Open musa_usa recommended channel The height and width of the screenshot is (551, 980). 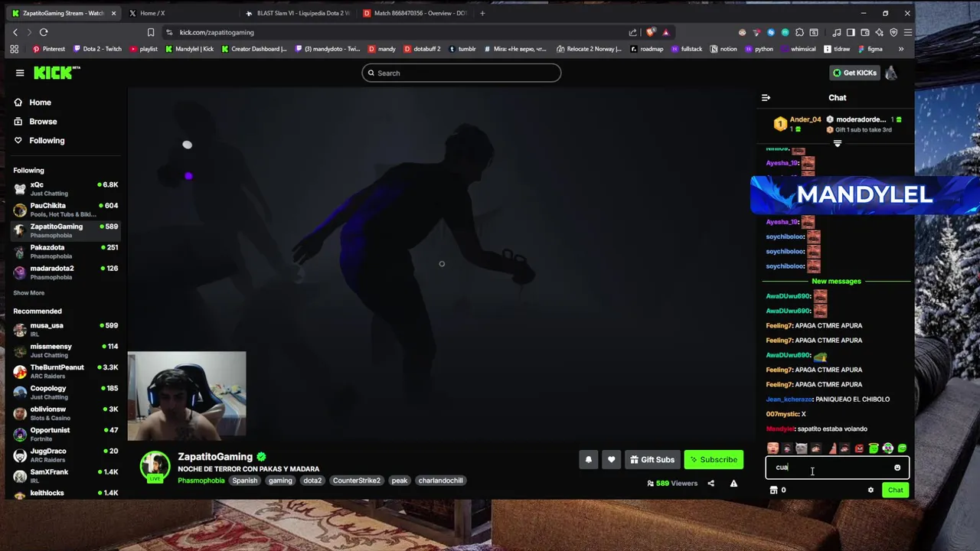pyautogui.click(x=66, y=330)
